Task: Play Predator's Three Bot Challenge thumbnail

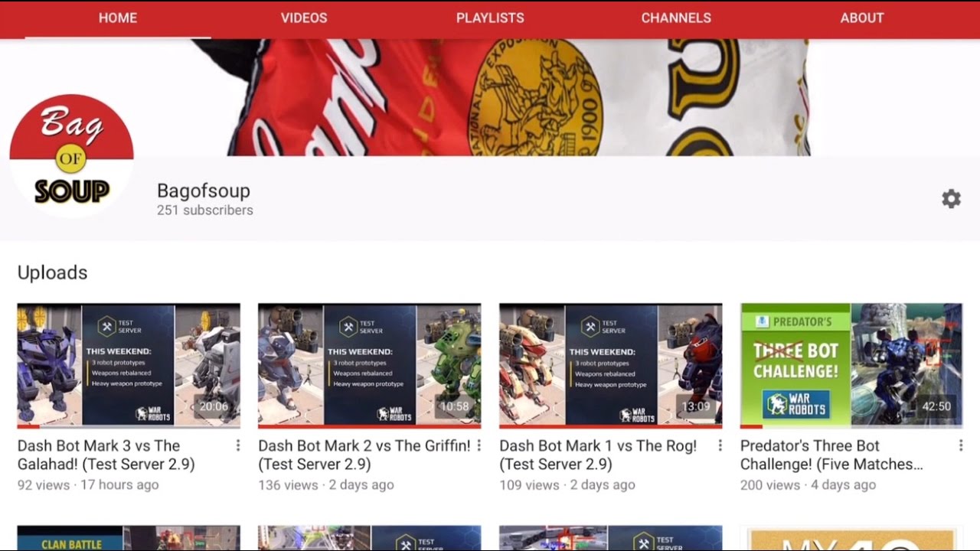Action: [x=851, y=366]
